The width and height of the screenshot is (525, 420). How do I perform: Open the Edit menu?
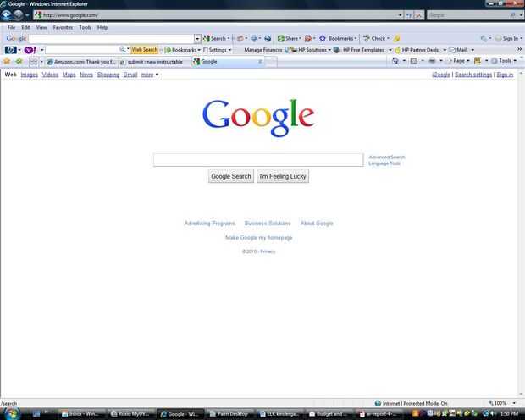coord(25,27)
